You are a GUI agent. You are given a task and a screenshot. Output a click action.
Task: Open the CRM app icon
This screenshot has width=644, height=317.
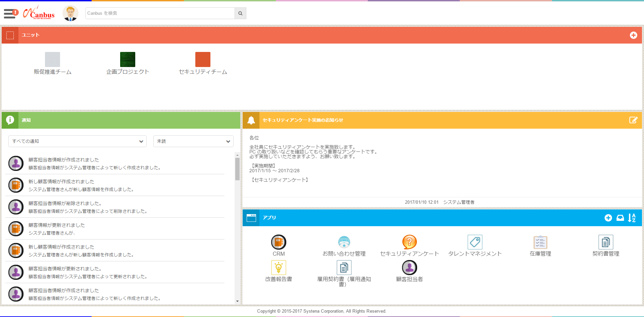click(278, 242)
